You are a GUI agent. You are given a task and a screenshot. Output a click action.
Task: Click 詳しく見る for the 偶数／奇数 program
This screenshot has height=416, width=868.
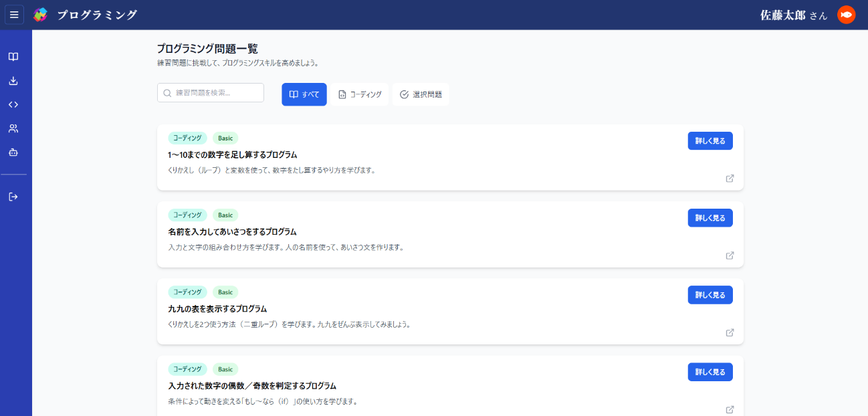point(710,372)
